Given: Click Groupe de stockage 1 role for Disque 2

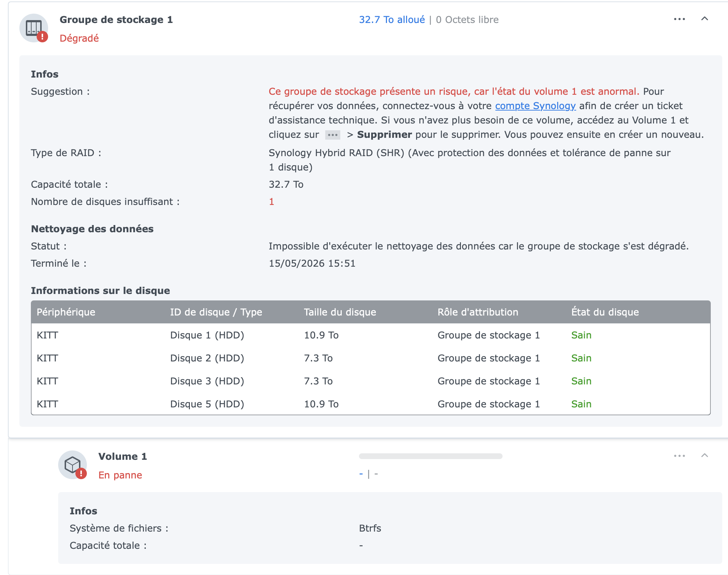Looking at the screenshot, I should click(489, 358).
